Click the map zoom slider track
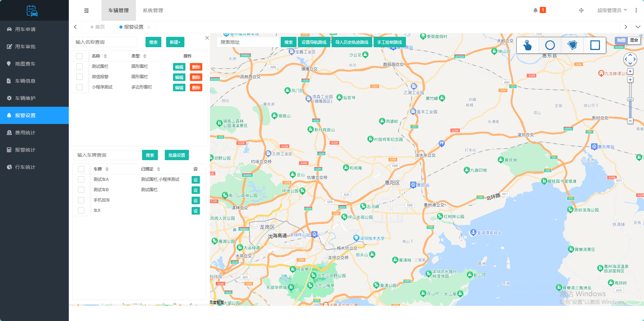 point(630,100)
